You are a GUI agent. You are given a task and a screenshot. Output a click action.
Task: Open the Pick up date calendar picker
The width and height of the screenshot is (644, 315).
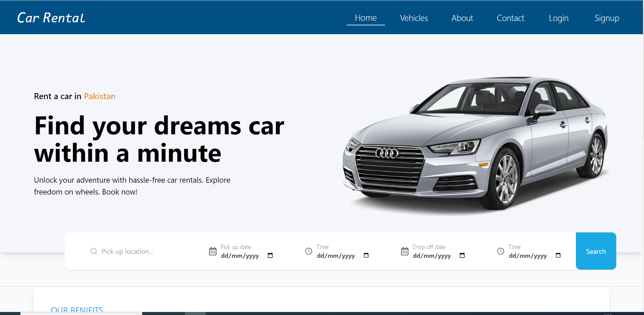(270, 255)
